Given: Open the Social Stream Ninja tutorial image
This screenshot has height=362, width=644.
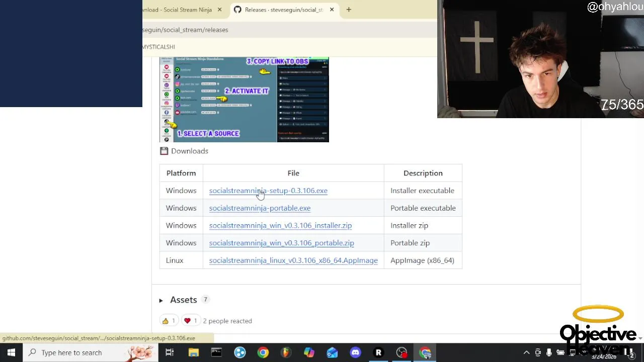Looking at the screenshot, I should (244, 100).
